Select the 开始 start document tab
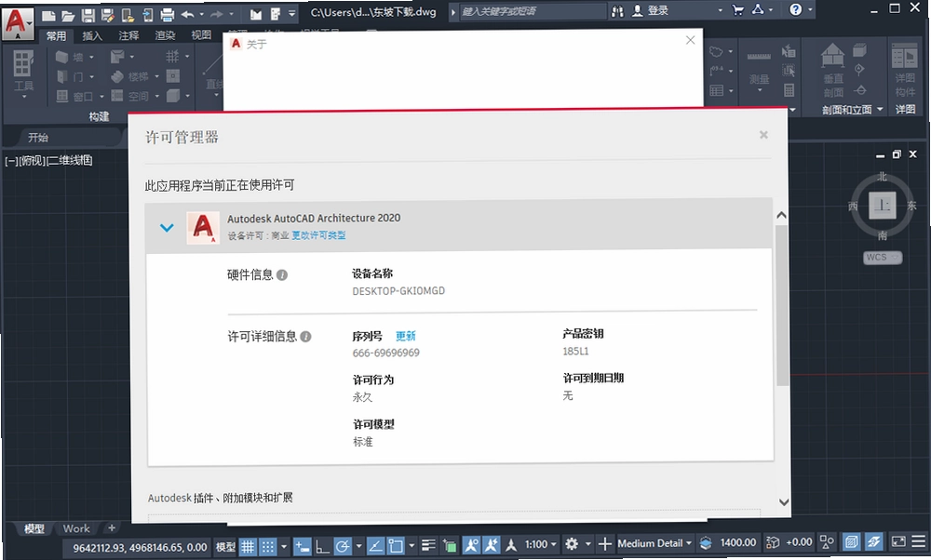 coord(38,138)
